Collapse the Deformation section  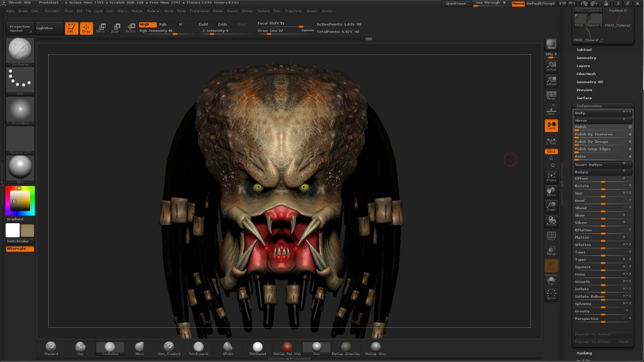pyautogui.click(x=589, y=106)
